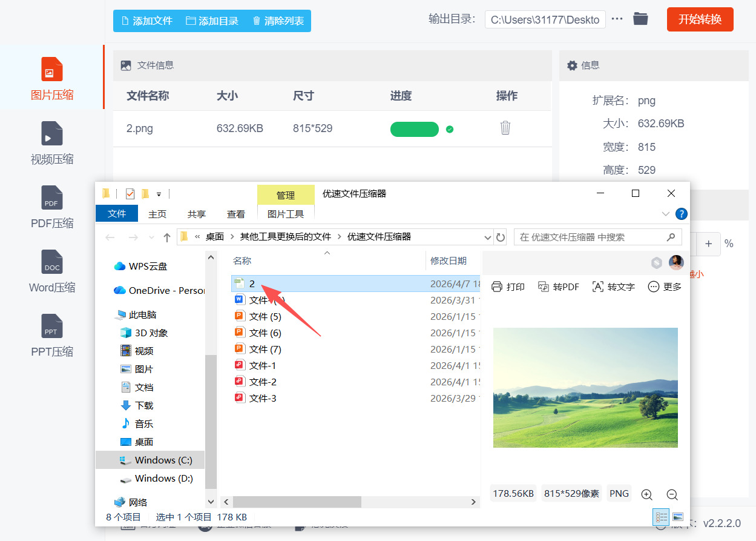Image resolution: width=756 pixels, height=541 pixels.
Task: Zoom into the preview with the magnifier plus icon
Action: [646, 494]
